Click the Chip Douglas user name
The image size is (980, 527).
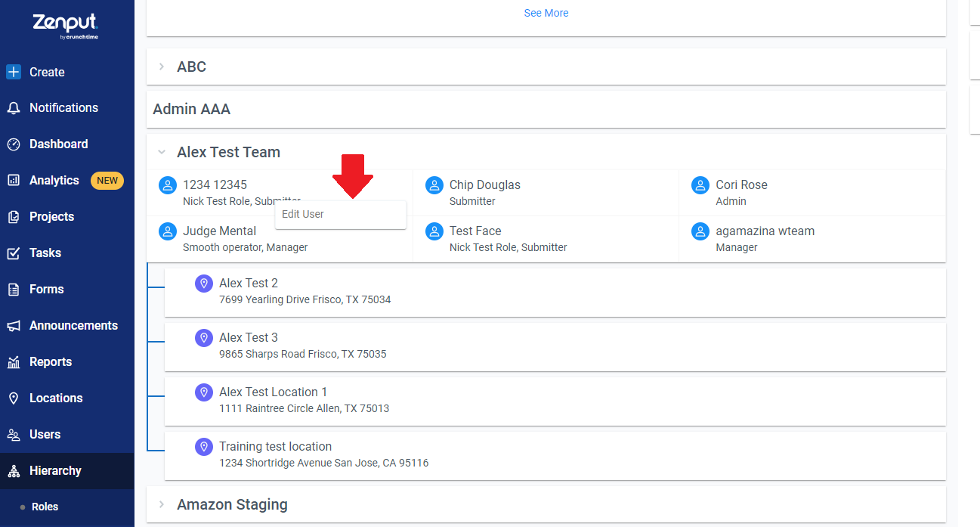pyautogui.click(x=485, y=184)
